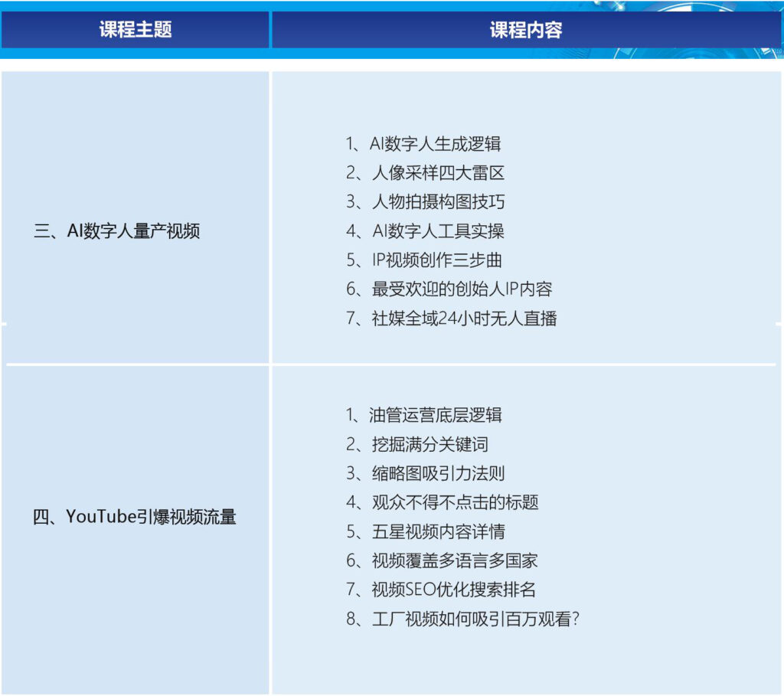
Task: Click item 6、视频覆盖多语言多国家
Action: click(442, 560)
